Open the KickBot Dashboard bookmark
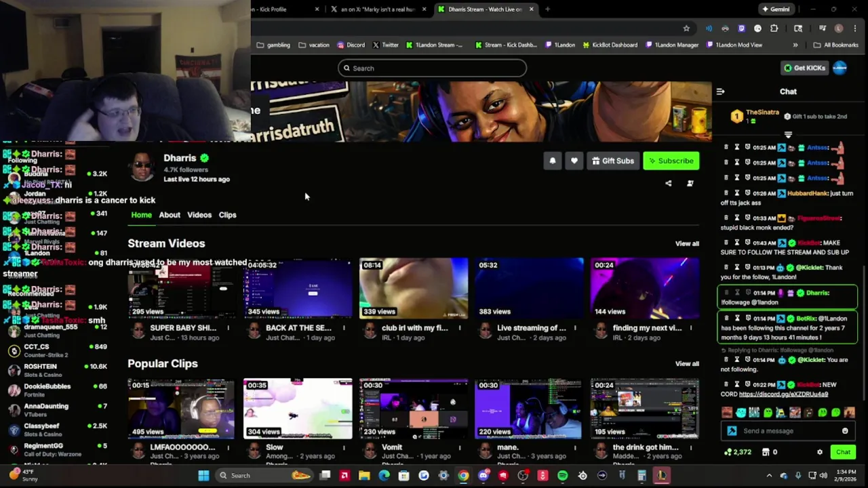868x488 pixels. pyautogui.click(x=609, y=45)
